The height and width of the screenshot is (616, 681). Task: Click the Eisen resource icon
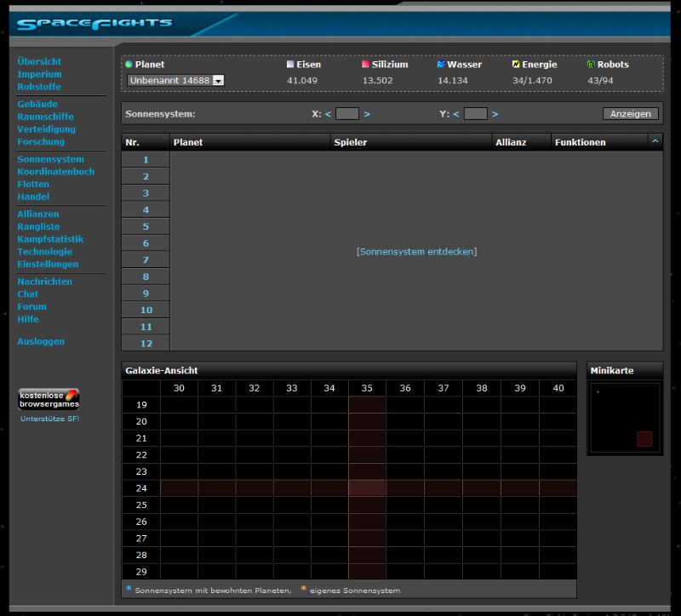coord(290,65)
